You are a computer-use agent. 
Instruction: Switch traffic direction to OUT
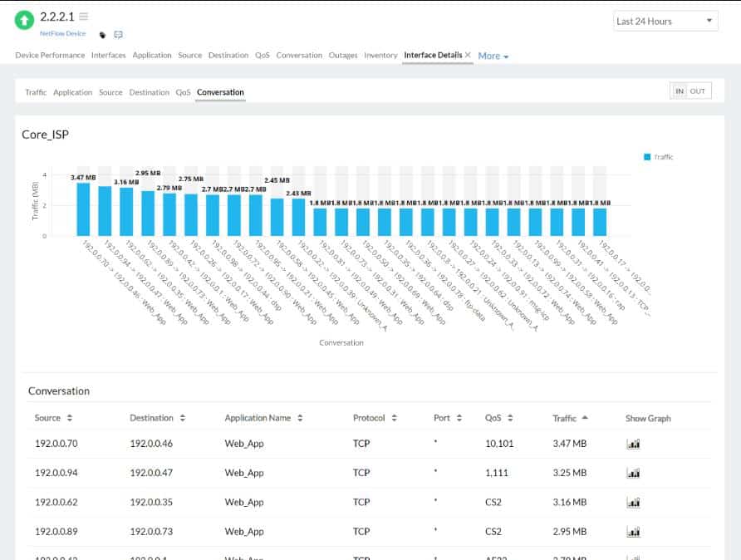click(x=698, y=91)
